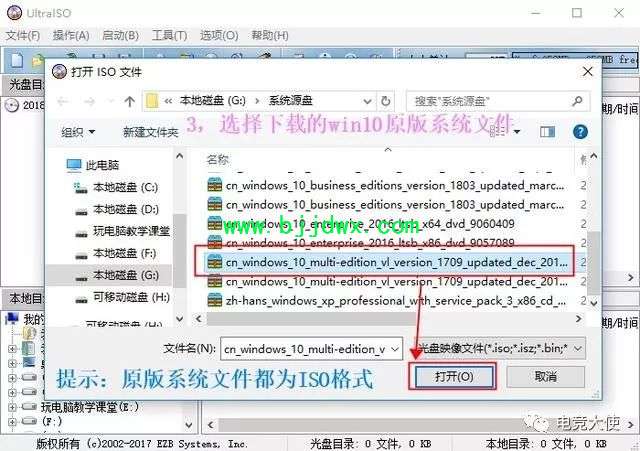
Task: Click the search magnifier icon
Action: [577, 101]
